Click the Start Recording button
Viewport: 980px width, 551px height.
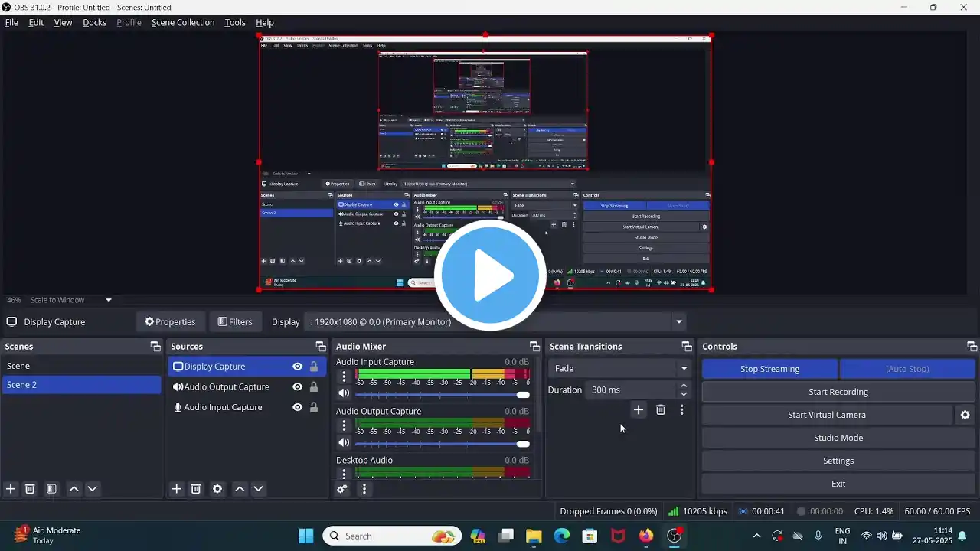(838, 392)
